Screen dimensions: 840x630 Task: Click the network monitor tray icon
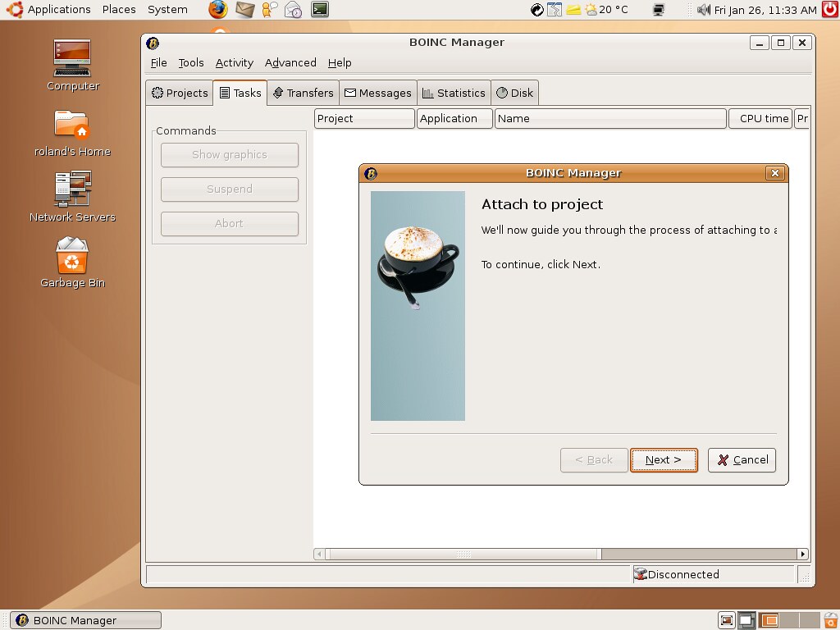click(659, 10)
